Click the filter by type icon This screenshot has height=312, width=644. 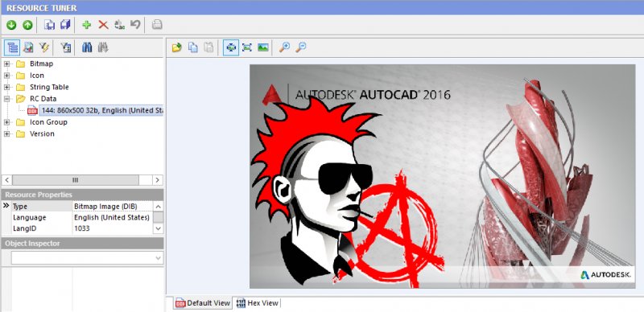66,47
